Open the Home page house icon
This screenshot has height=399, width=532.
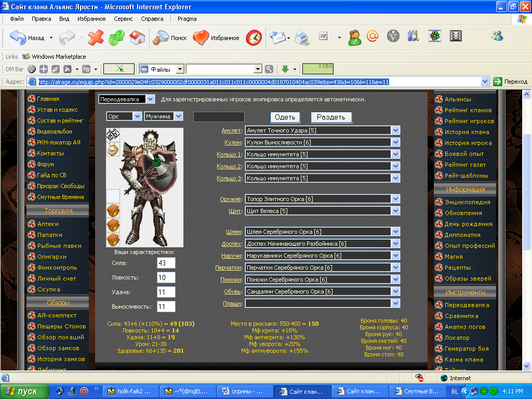coord(137,37)
